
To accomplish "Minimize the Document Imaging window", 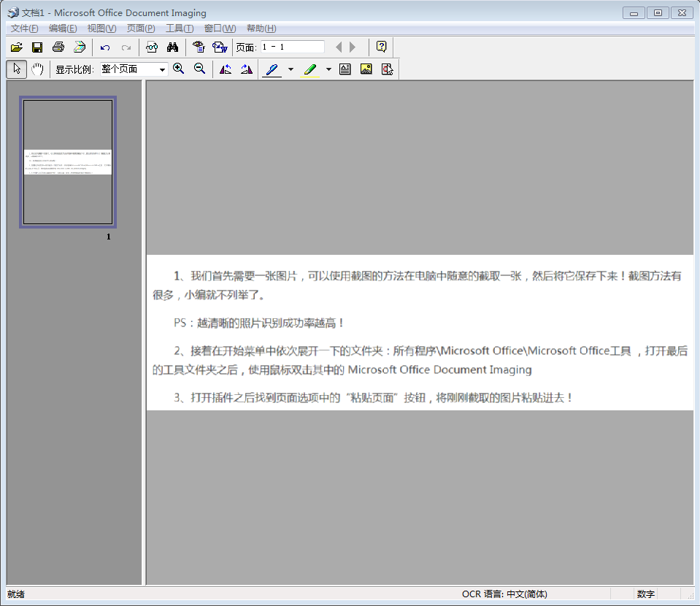I will [x=634, y=13].
